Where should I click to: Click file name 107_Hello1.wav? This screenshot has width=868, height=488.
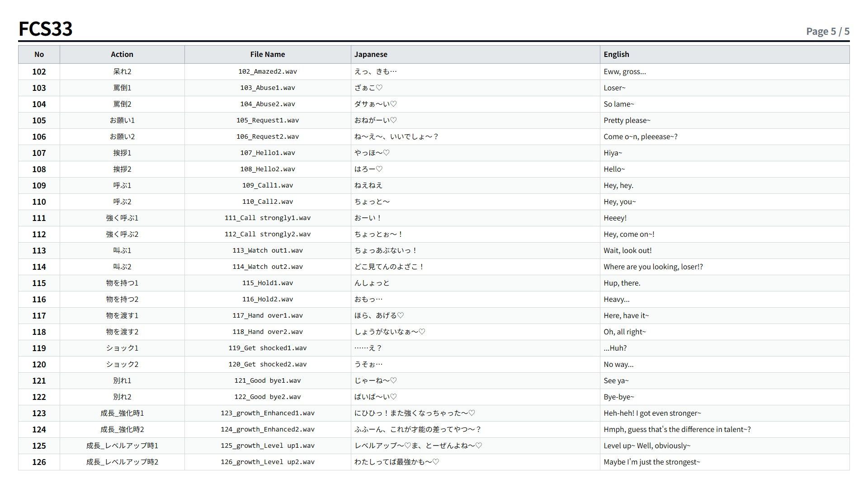point(268,153)
